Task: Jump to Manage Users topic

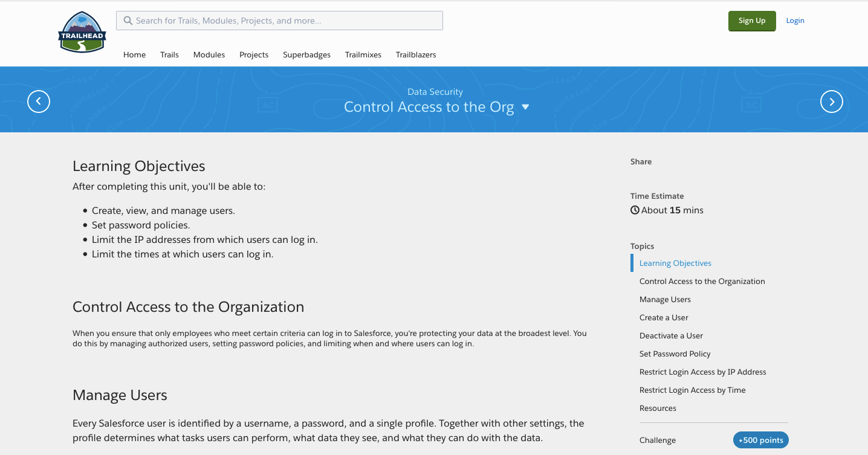Action: 665,299
